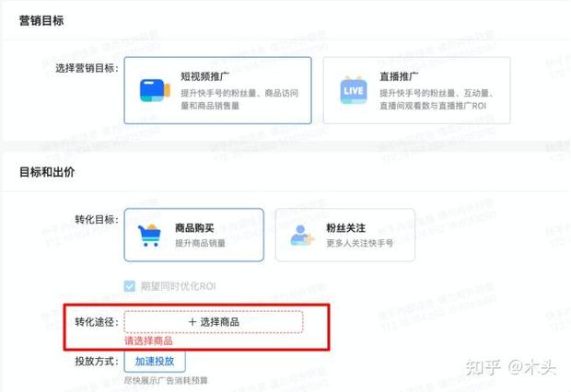Open the 选择商品 product picker box
Screen dimensions: 571x392
[x=214, y=322]
